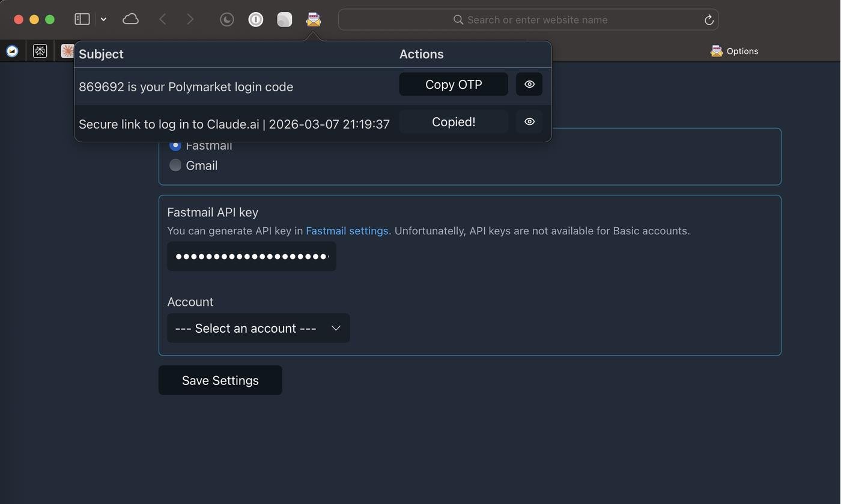Image resolution: width=841 pixels, height=504 pixels.
Task: Expand the Select an account dropdown
Action: [258, 329]
